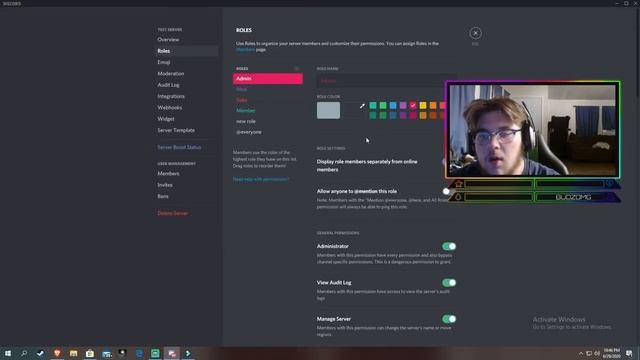Click the red Delete Server option
This screenshot has height=360, width=640.
click(186, 213)
